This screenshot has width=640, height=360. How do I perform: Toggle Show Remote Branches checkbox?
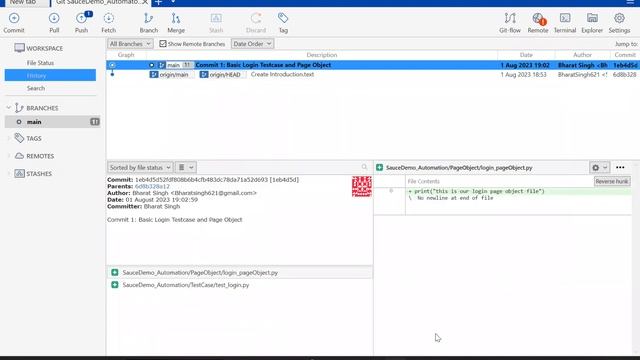point(163,44)
